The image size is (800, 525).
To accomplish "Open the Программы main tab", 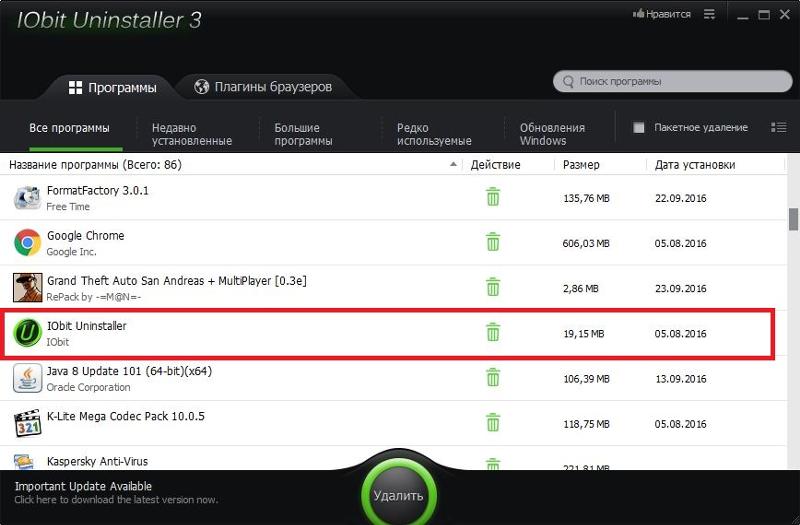I will (x=112, y=87).
